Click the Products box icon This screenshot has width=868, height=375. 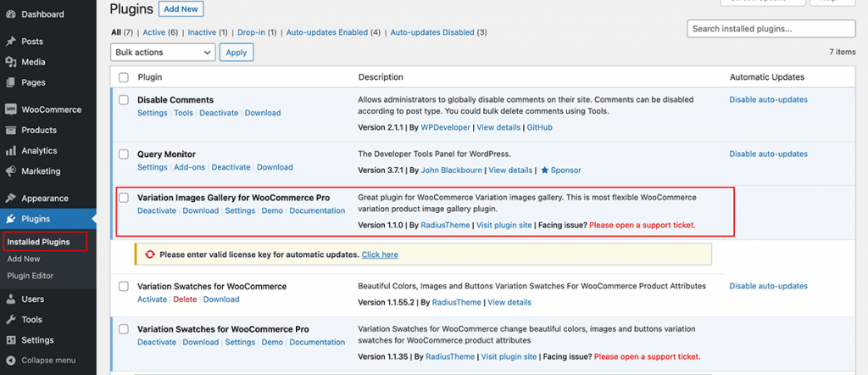pos(10,130)
